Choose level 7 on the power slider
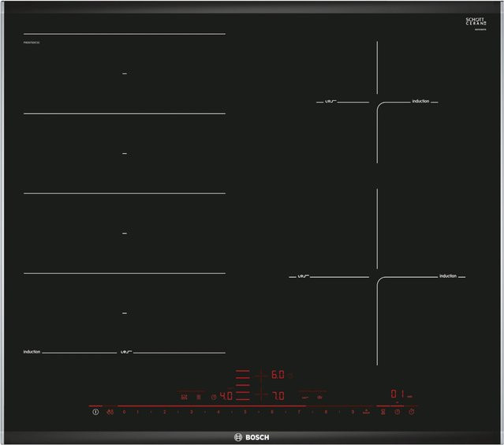 [x=299, y=412]
